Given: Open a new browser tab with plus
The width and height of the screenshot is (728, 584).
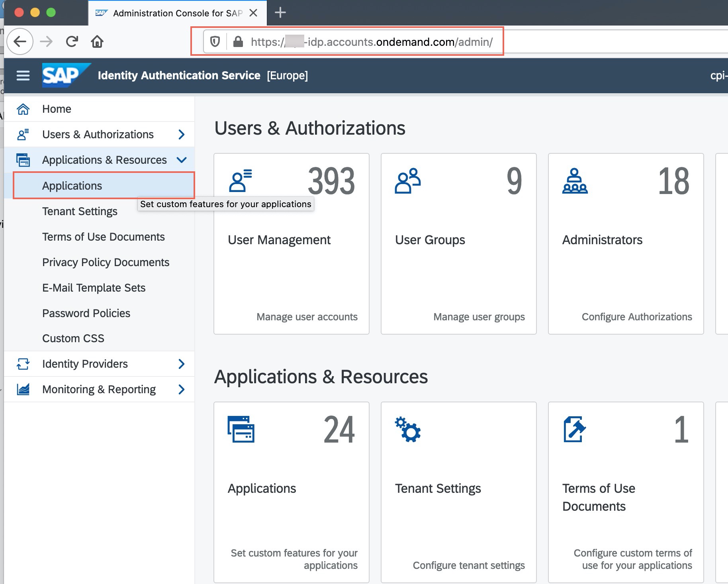Looking at the screenshot, I should [280, 13].
